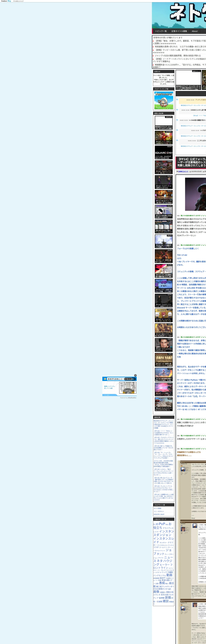Click the ブログランキング banner image
The height and width of the screenshot is (644, 206).
164,100
